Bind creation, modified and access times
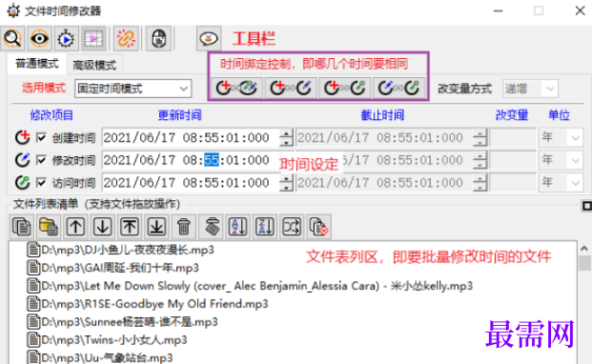The width and height of the screenshot is (592, 364). [x=236, y=88]
